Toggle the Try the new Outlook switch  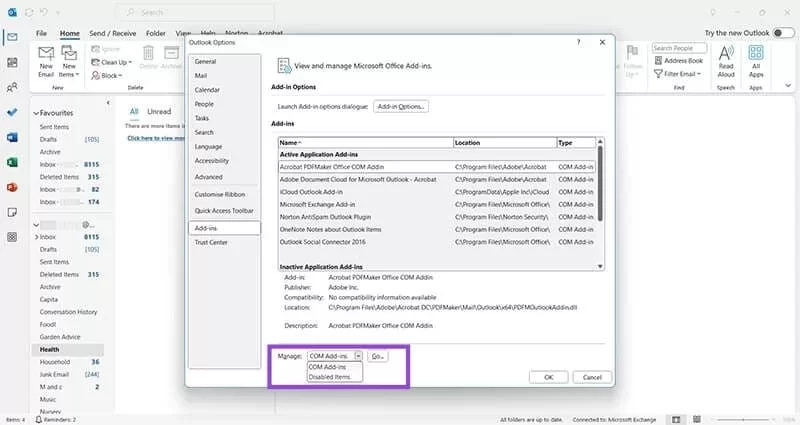pyautogui.click(x=783, y=33)
